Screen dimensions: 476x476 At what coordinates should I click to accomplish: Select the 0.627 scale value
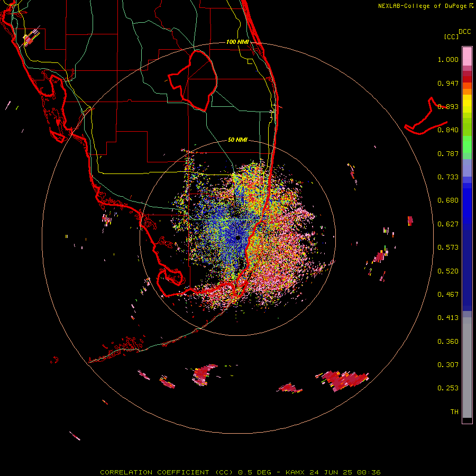point(448,224)
